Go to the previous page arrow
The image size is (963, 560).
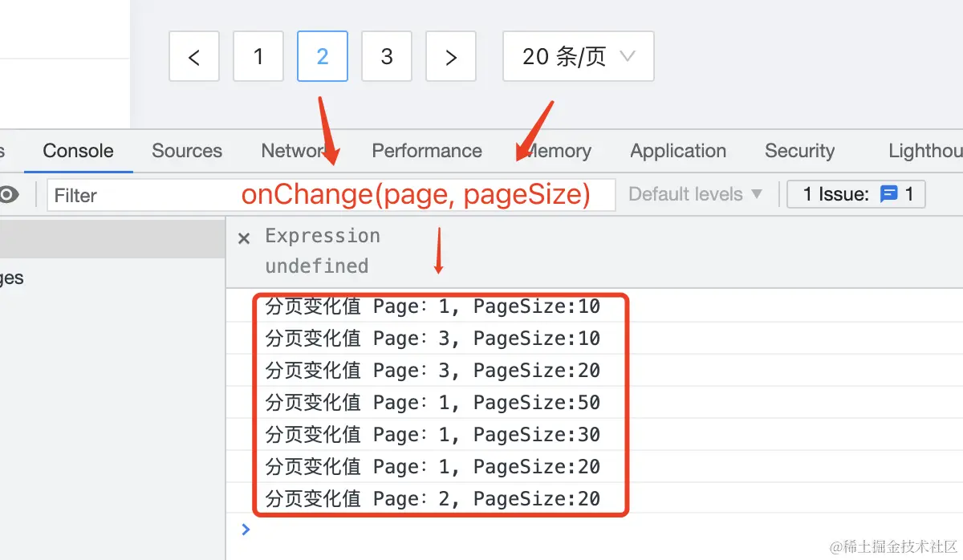click(x=194, y=56)
